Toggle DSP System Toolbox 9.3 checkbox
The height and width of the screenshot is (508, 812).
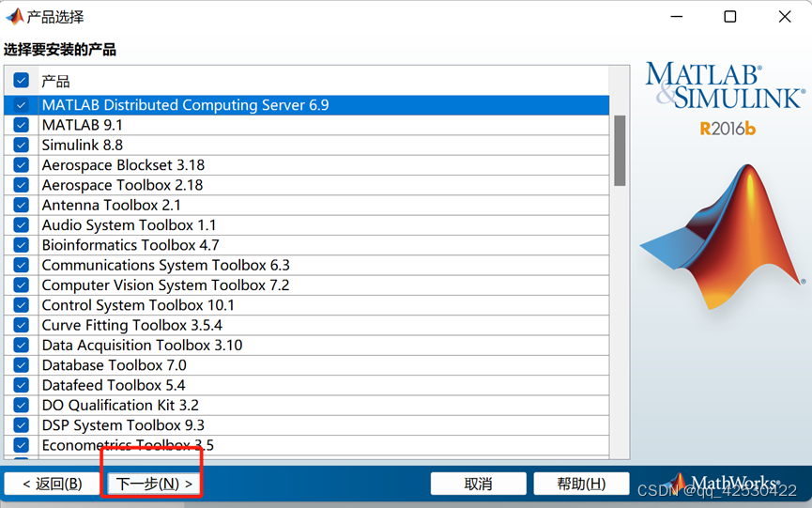click(x=22, y=425)
